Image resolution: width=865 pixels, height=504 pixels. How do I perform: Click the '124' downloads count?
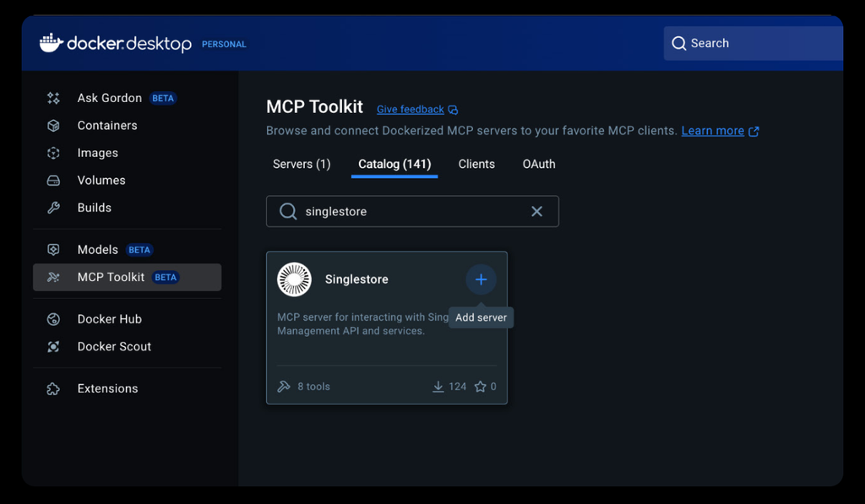[x=457, y=387]
